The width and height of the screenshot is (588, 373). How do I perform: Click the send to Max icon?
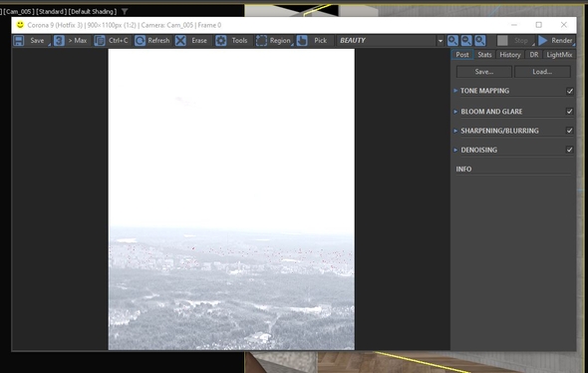click(x=59, y=41)
